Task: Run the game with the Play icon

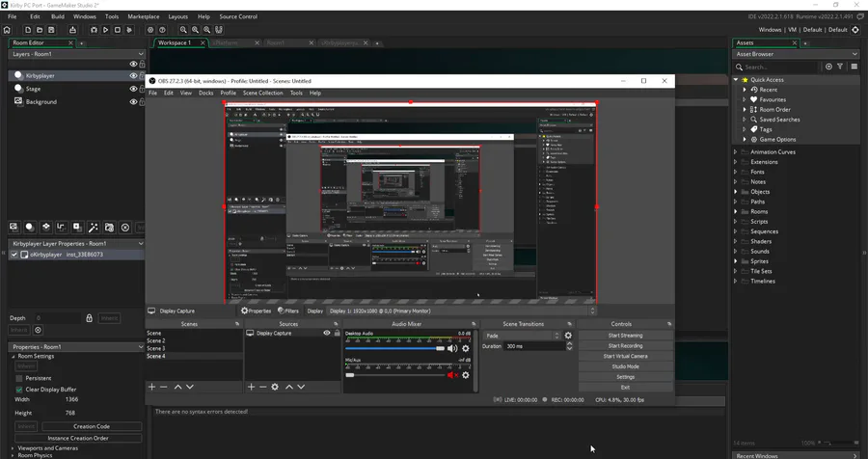Action: 105,30
